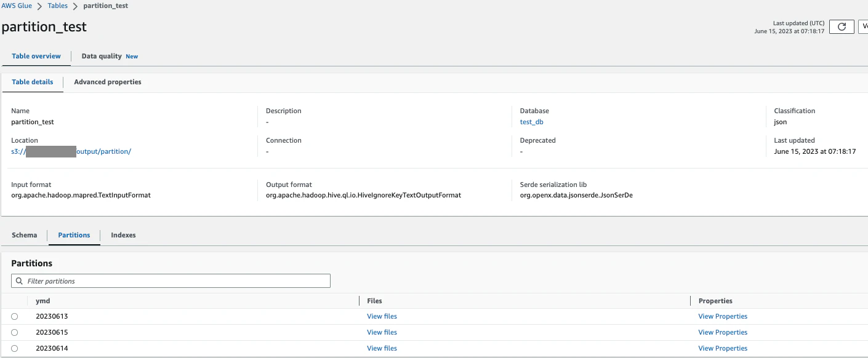View Properties of partition 20230613
Screen dimensions: 868x358
[x=723, y=316]
